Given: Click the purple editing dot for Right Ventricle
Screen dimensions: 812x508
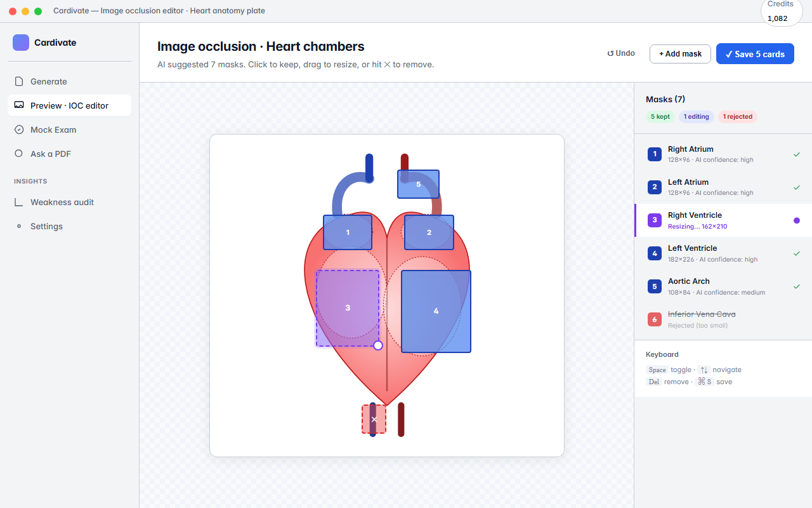Looking at the screenshot, I should click(797, 220).
